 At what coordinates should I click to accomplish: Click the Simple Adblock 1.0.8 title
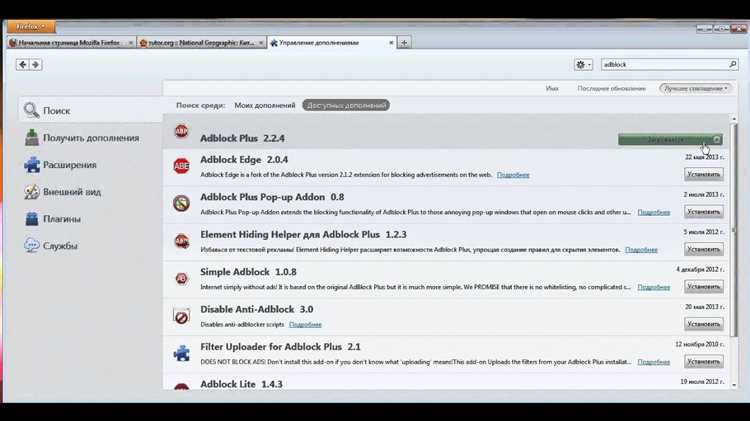tap(248, 272)
